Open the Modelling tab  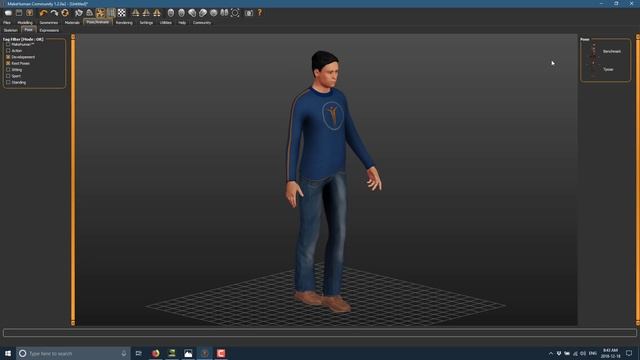pyautogui.click(x=25, y=23)
